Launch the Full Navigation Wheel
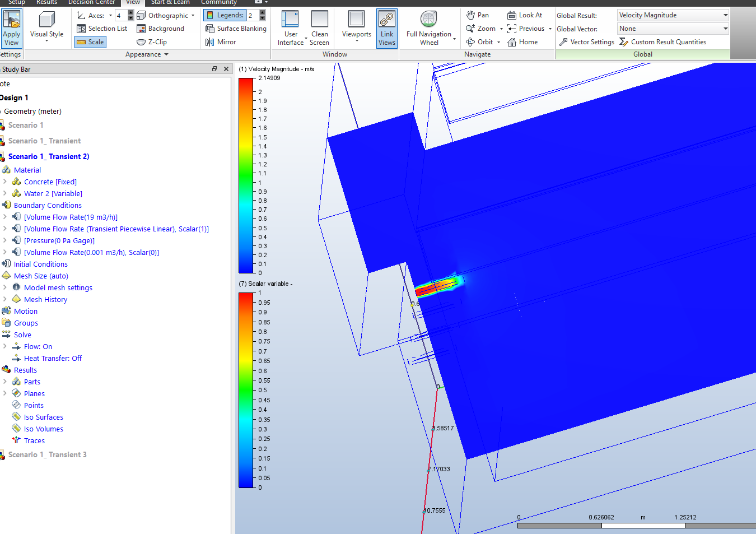 coord(429,28)
